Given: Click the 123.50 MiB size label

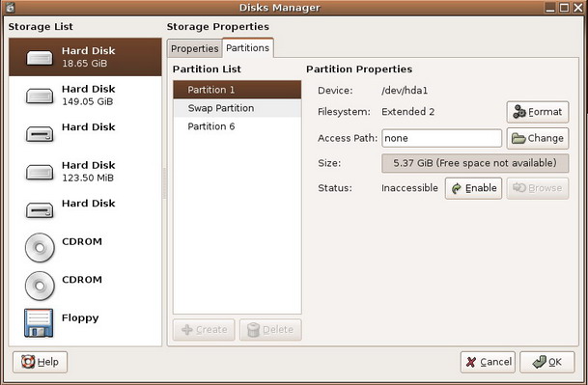Looking at the screenshot, I should coord(88,178).
